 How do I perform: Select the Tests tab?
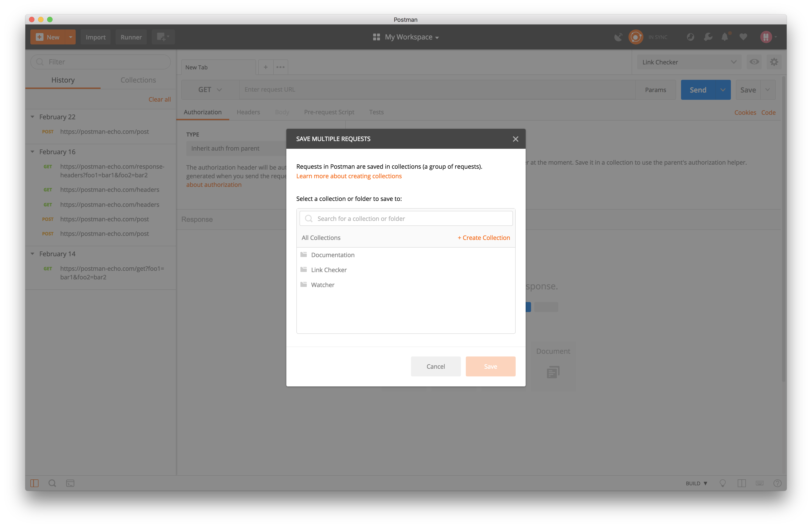376,112
